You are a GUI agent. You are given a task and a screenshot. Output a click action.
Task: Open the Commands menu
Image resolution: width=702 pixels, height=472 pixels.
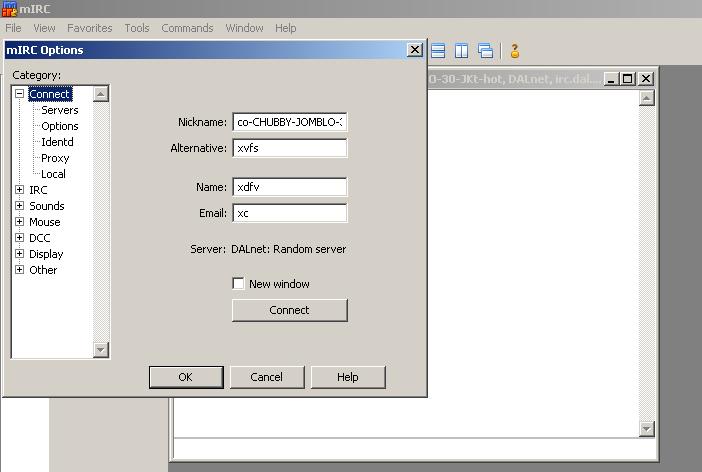point(187,28)
